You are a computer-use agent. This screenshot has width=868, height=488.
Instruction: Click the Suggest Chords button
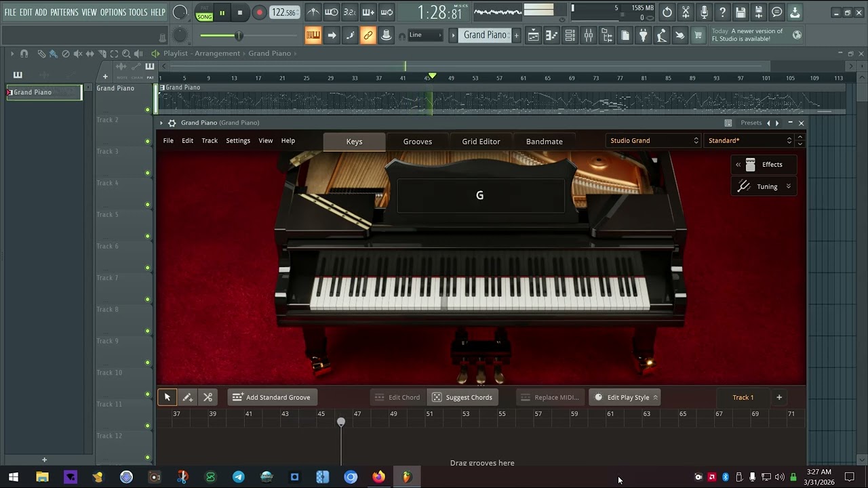point(462,397)
